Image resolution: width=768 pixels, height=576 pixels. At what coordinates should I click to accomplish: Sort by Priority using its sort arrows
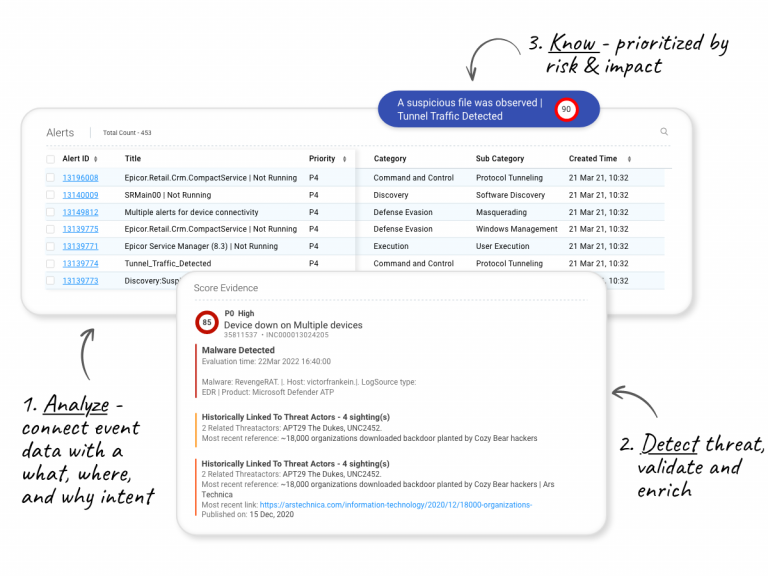(344, 159)
